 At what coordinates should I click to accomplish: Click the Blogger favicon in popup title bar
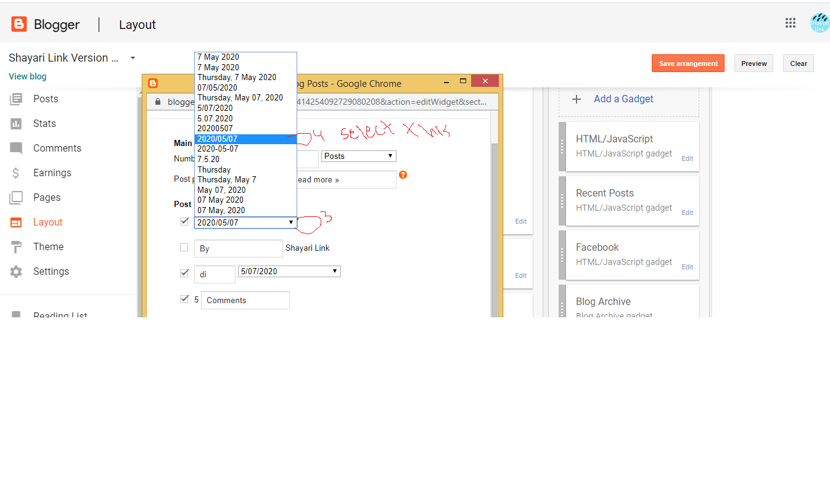(153, 83)
